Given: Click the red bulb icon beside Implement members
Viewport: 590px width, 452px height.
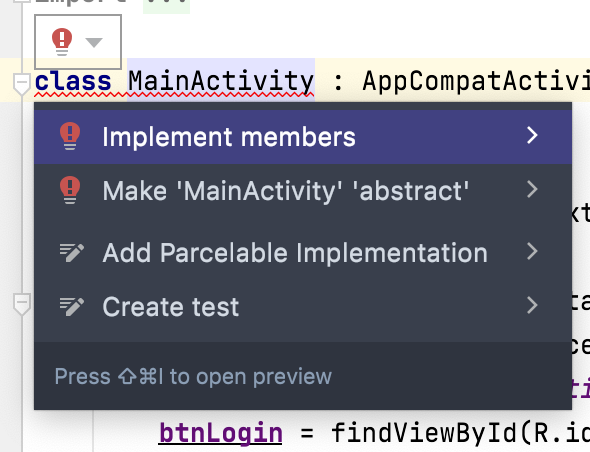Looking at the screenshot, I should tap(70, 136).
